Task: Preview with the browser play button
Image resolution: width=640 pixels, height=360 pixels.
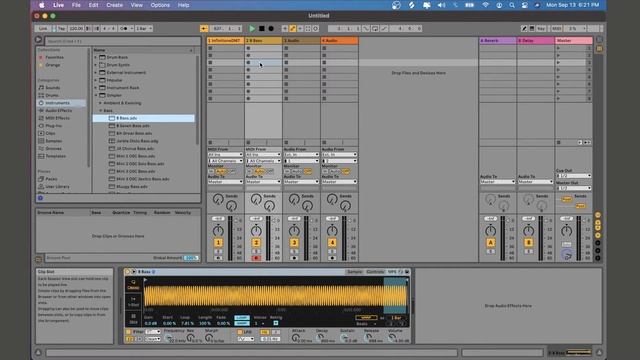Action: coord(38,40)
